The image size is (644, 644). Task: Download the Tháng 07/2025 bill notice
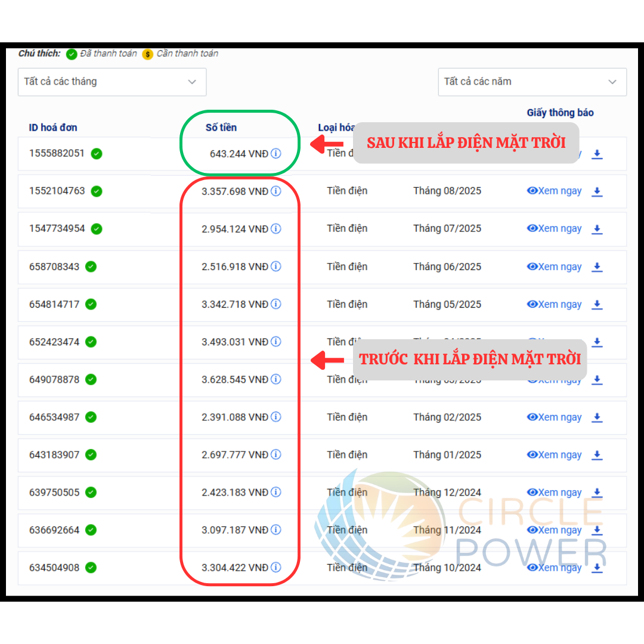(x=597, y=229)
